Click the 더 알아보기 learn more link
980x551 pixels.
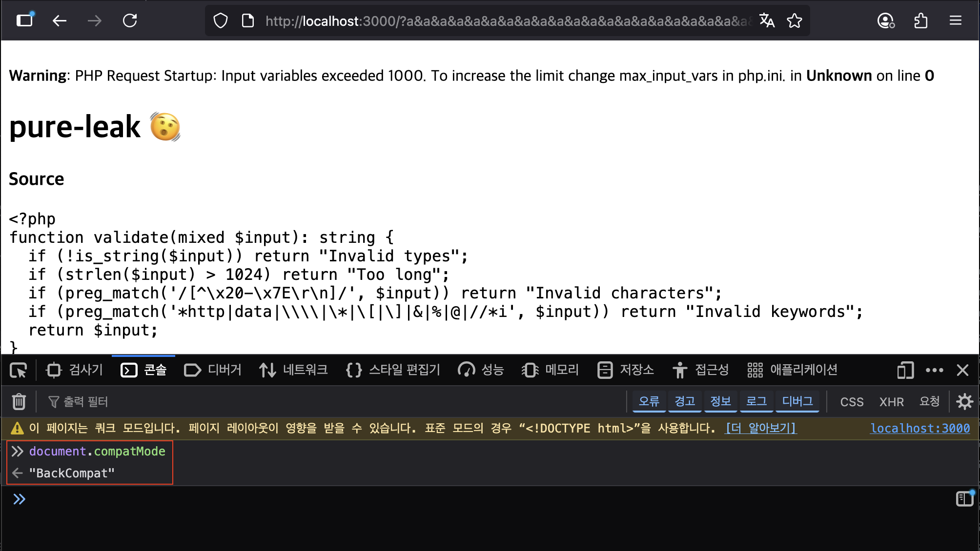(761, 429)
